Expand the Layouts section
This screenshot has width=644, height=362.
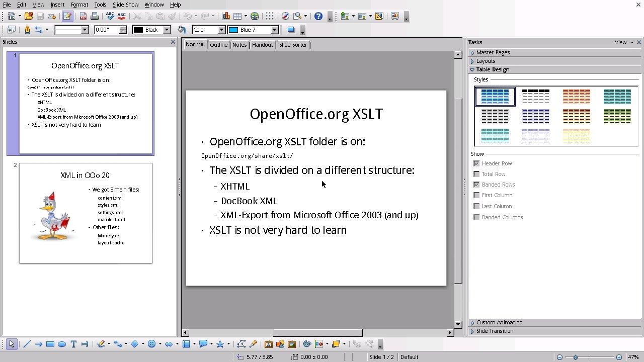coord(555,61)
